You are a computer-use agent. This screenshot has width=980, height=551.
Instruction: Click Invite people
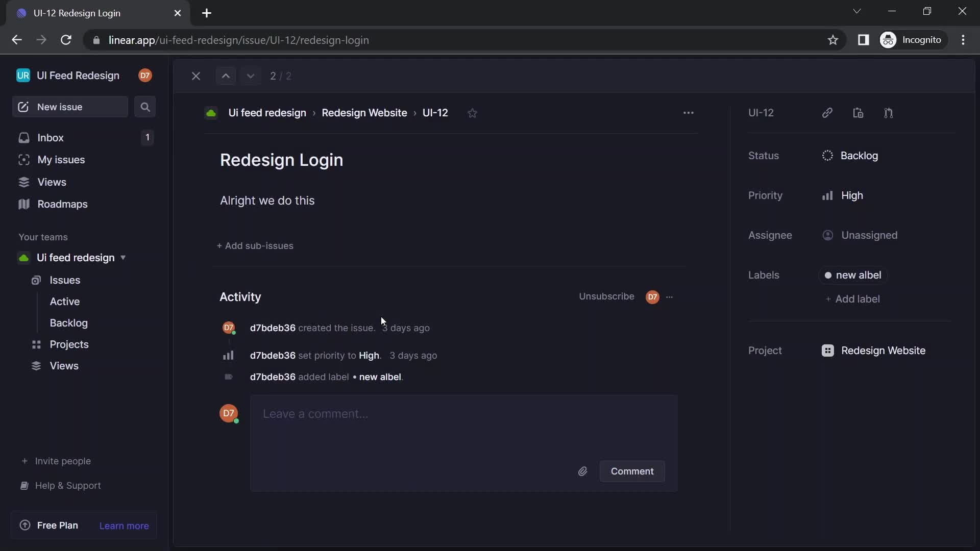click(56, 461)
